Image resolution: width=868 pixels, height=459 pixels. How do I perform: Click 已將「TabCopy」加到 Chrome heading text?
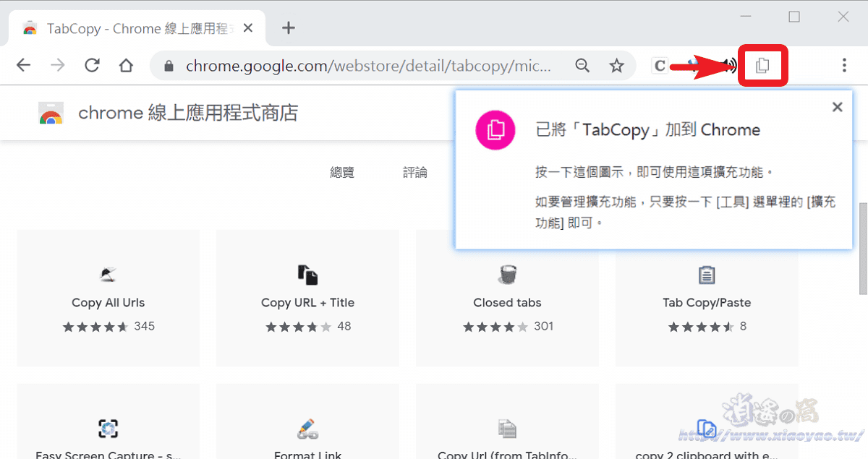(647, 130)
